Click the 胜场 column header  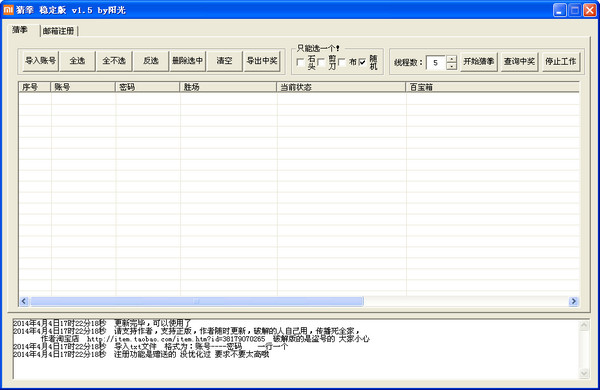point(228,87)
